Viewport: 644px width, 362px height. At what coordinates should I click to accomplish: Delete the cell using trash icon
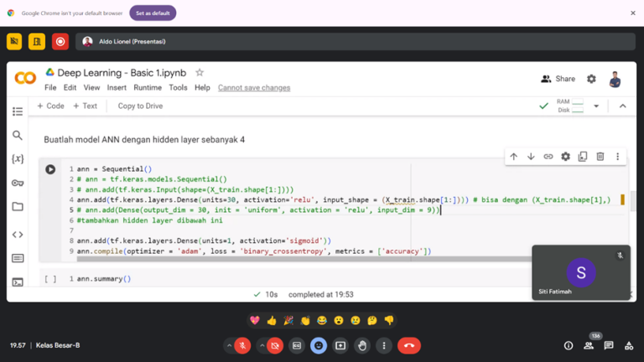coord(600,157)
